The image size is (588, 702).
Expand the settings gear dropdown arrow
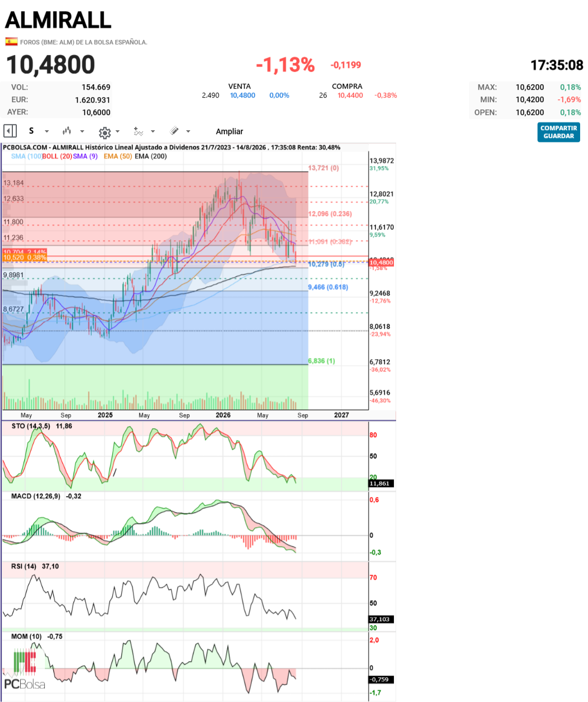[117, 132]
